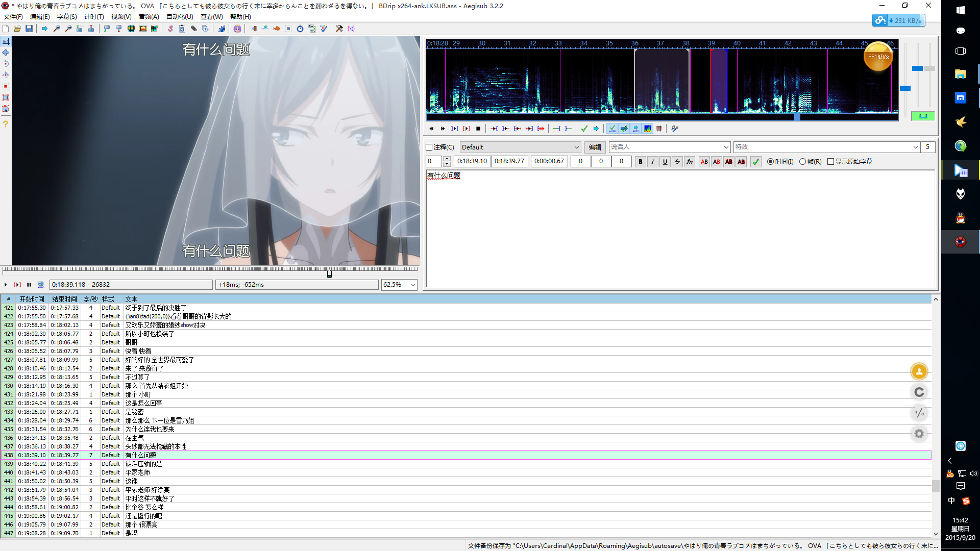The width and height of the screenshot is (980, 551).
Task: Open visual typesetting help question mark
Action: pyautogui.click(x=6, y=124)
